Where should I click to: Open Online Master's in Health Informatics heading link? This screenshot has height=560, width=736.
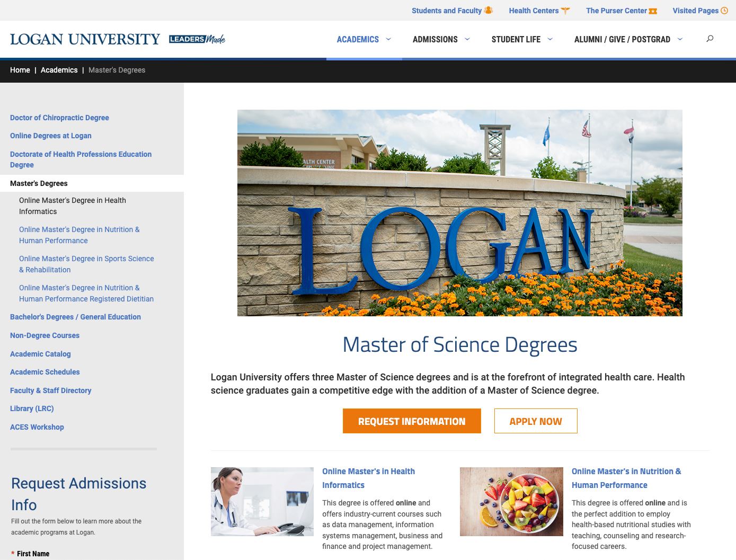[x=368, y=478]
